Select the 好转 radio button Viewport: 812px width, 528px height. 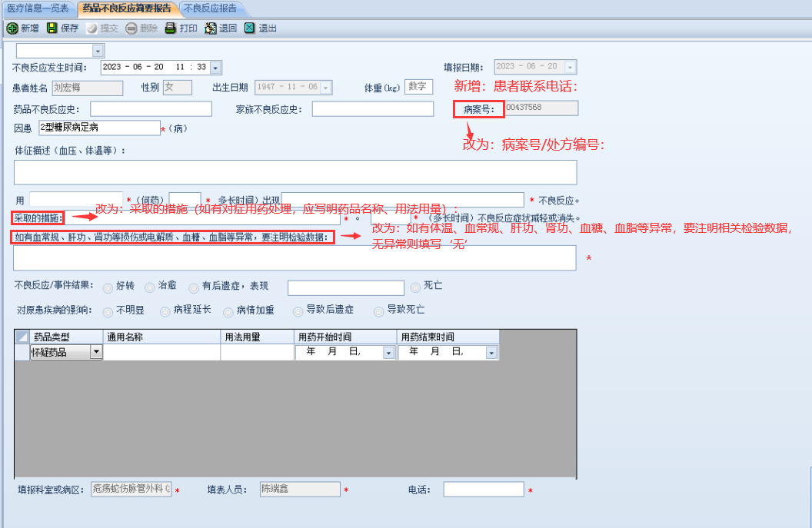(x=108, y=287)
